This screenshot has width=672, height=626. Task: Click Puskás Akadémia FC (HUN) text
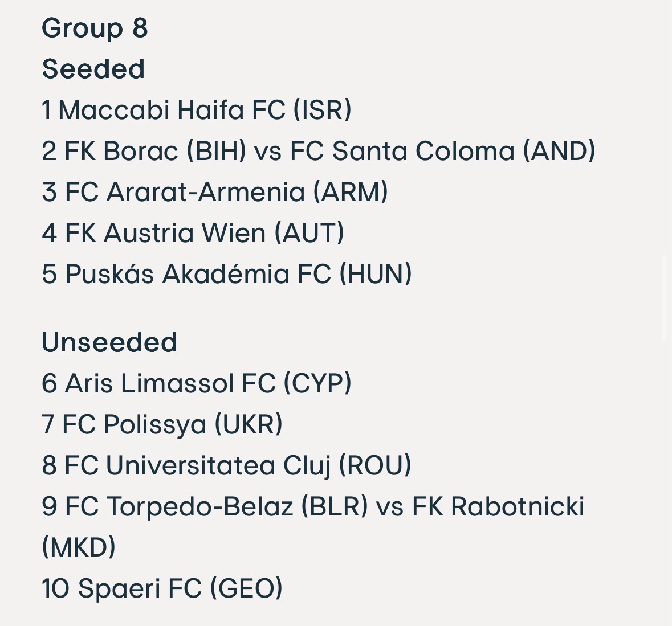[227, 273]
